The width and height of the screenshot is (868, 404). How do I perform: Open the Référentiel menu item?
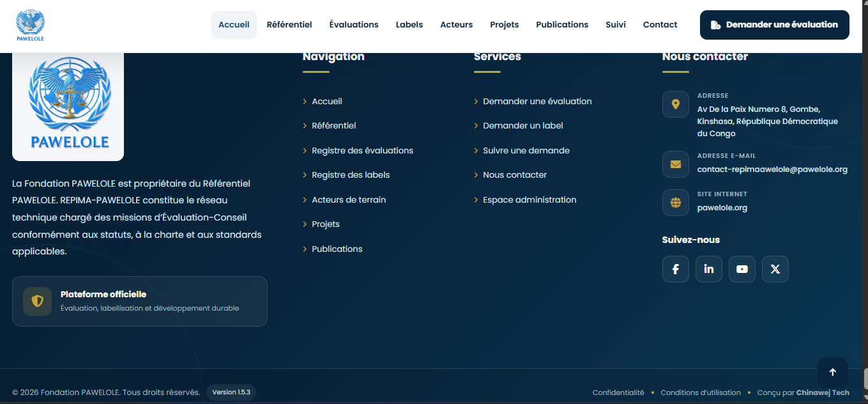[x=289, y=25]
